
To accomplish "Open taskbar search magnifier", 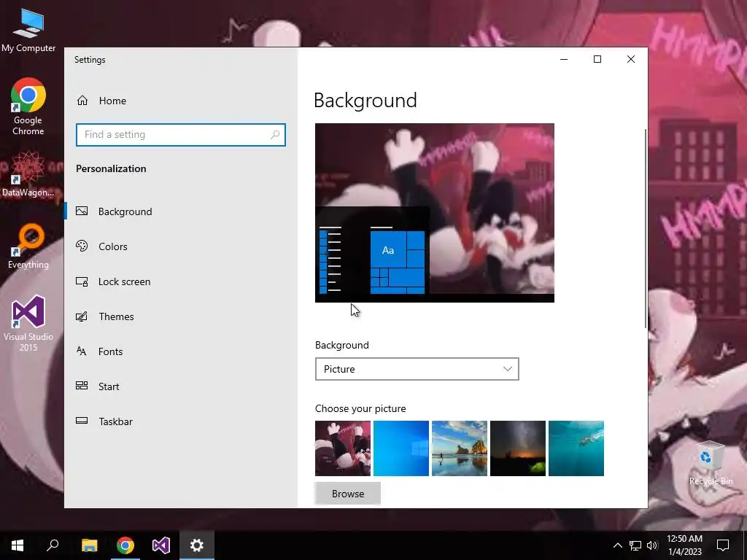I will pos(53,545).
